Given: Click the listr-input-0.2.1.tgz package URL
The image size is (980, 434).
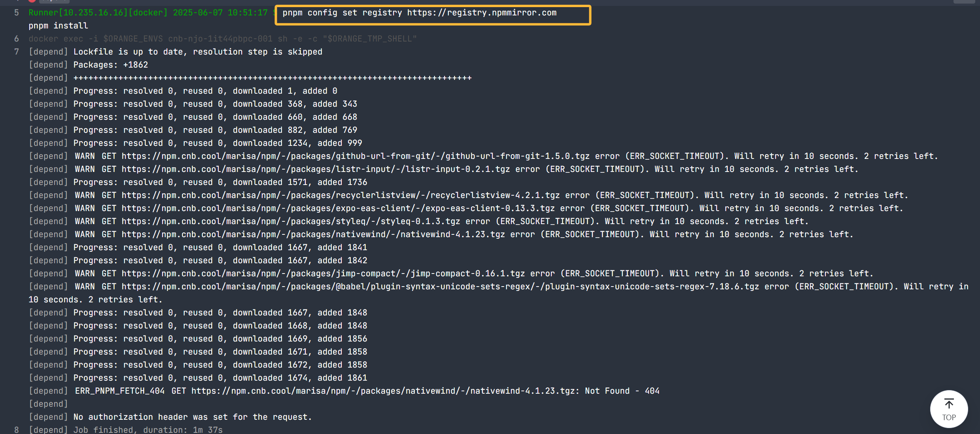Looking at the screenshot, I should point(315,169).
